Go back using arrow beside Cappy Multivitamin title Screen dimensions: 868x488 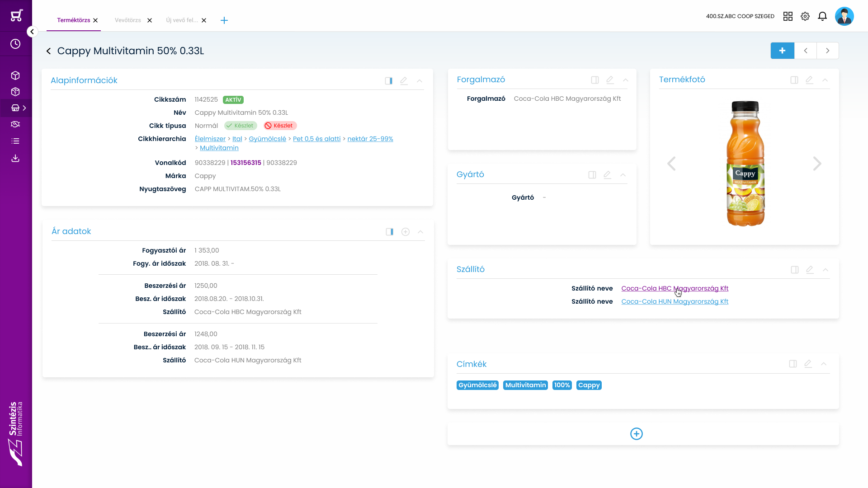coord(48,51)
